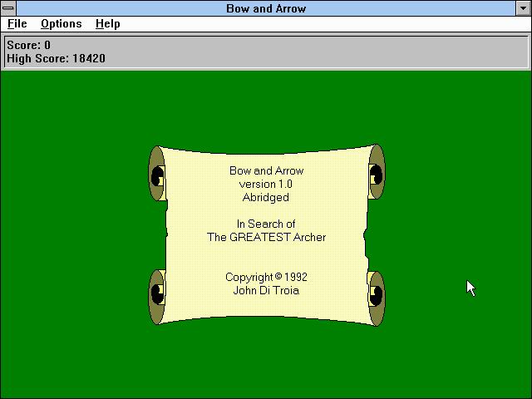This screenshot has height=399, width=532.
Task: Click 'In Search of' text
Action: [x=266, y=224]
